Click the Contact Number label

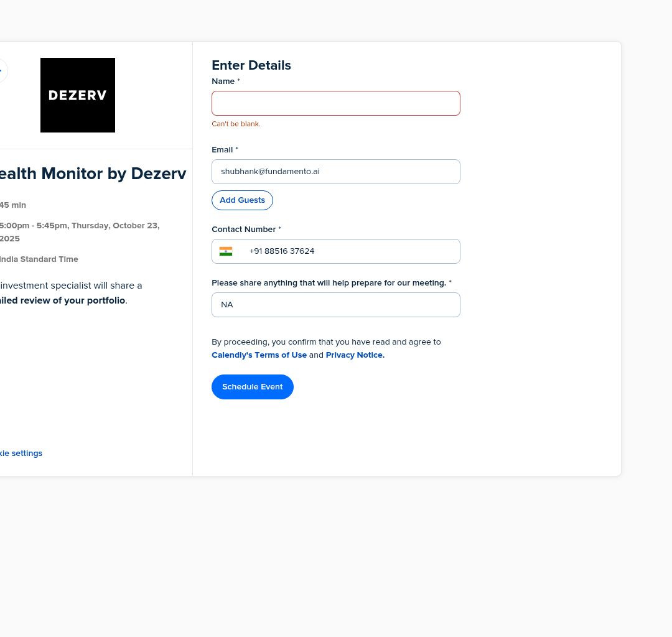coord(243,230)
